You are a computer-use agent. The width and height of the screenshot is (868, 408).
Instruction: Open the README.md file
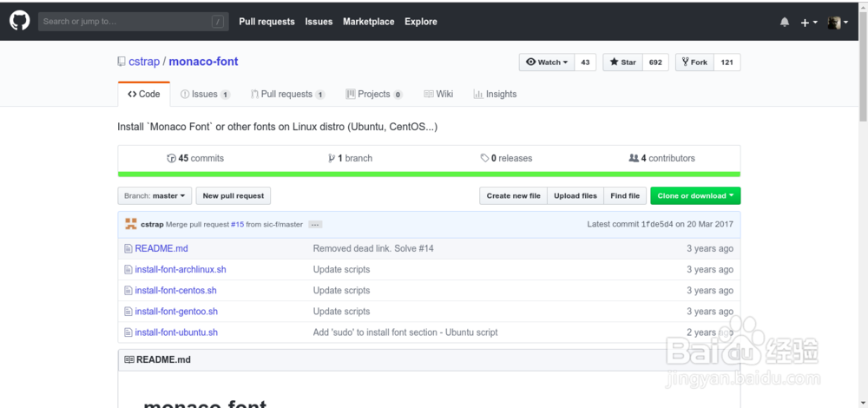click(x=161, y=248)
